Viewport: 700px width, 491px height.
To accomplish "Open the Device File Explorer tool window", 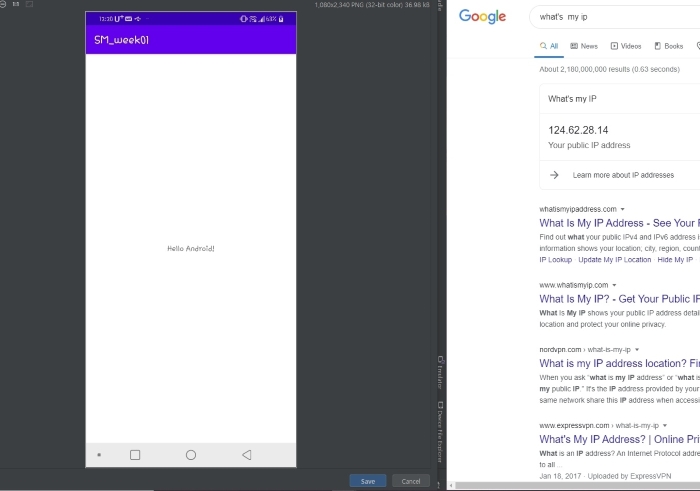I will click(x=440, y=432).
